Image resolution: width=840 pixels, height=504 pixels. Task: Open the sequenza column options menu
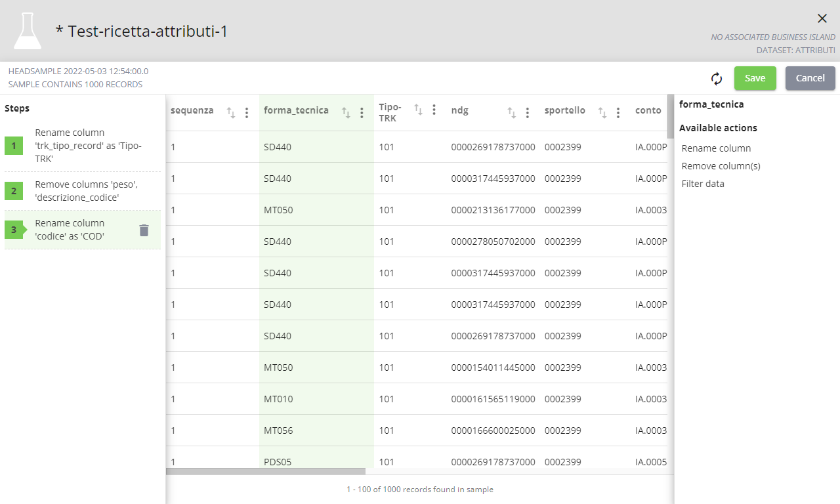[247, 113]
